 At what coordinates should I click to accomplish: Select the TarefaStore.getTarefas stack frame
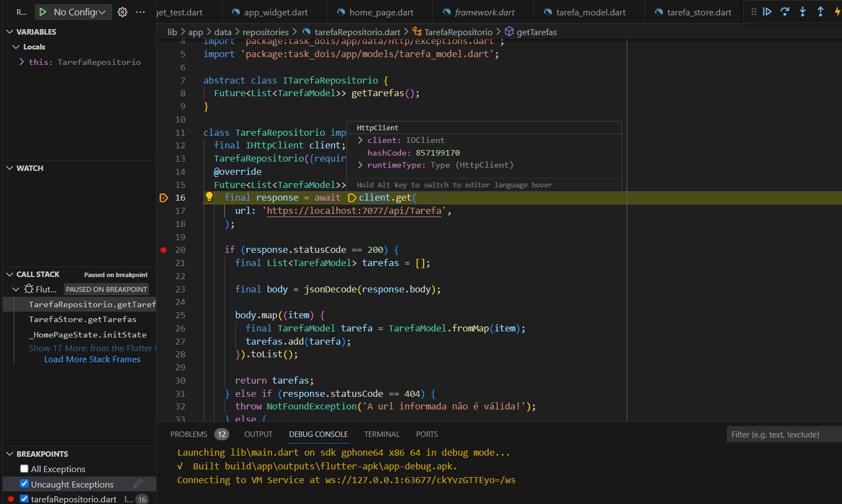pos(80,319)
